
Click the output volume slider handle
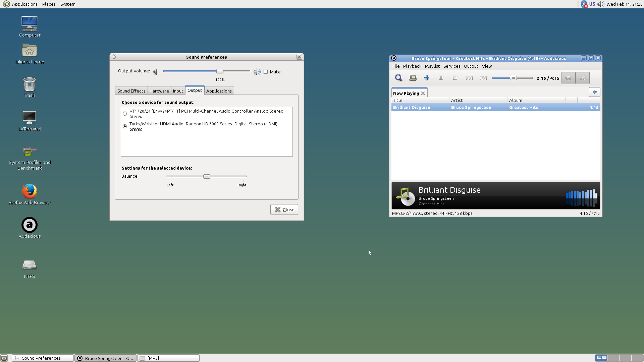tap(220, 71)
